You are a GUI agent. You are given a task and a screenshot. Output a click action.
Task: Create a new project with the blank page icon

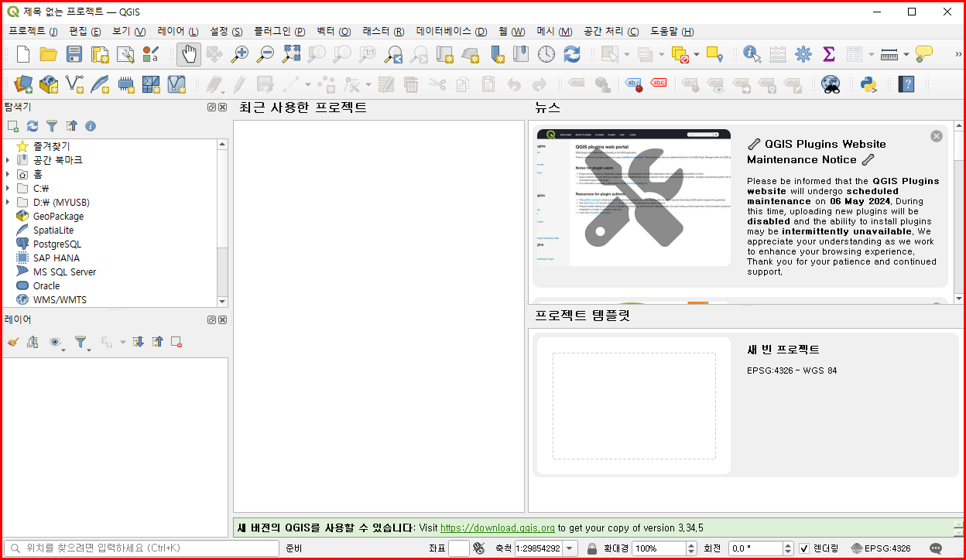click(23, 54)
